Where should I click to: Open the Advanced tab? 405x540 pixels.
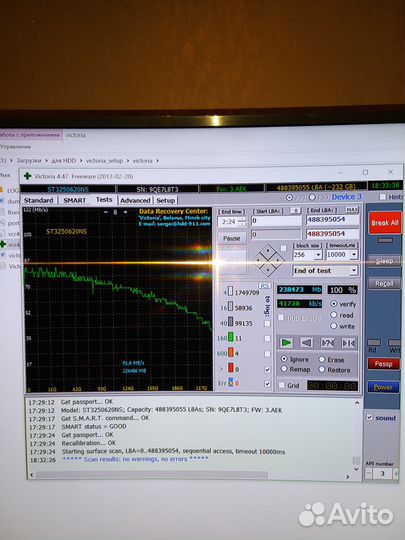point(135,200)
